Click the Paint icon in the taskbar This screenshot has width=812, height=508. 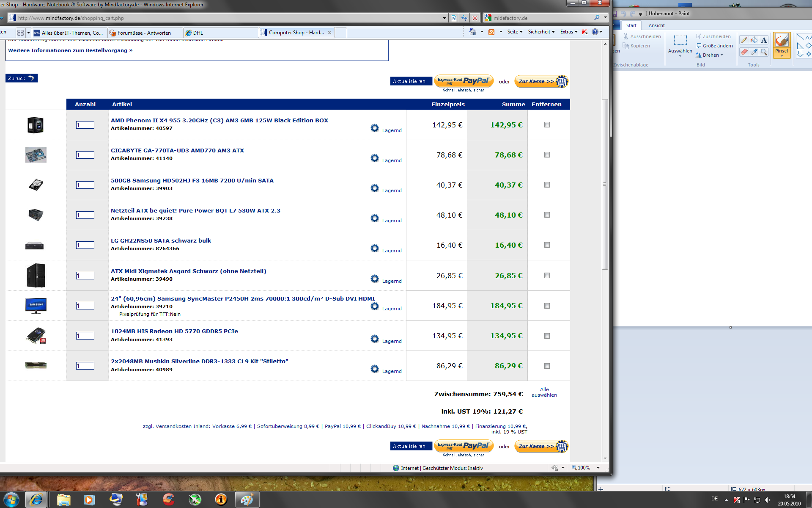click(247, 500)
